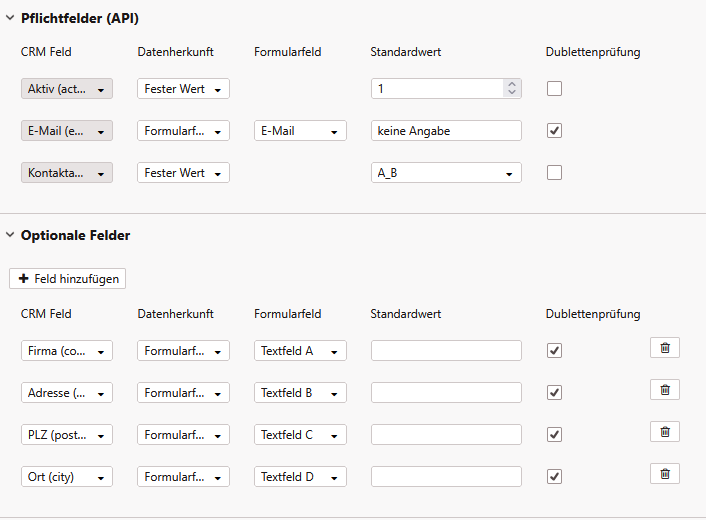Open the E-Mail Formularfeld dropdown
This screenshot has height=520, width=706.
pos(300,131)
